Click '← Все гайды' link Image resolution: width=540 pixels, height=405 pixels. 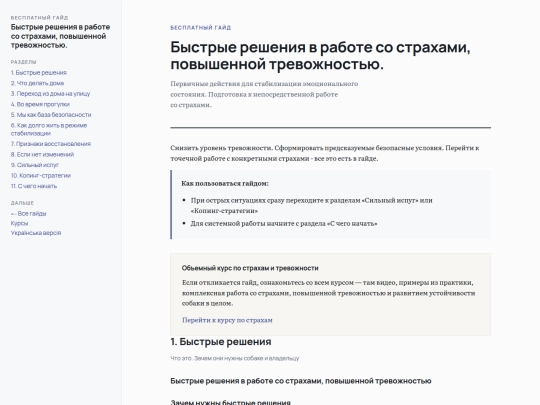(x=28, y=214)
